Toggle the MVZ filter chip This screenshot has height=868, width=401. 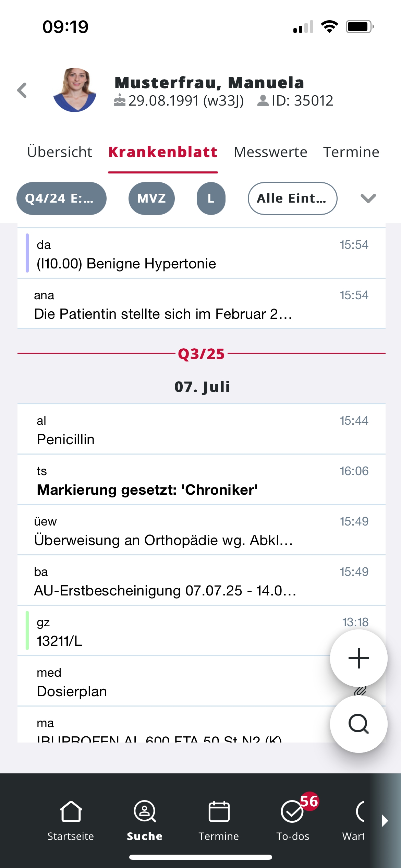[151, 198]
